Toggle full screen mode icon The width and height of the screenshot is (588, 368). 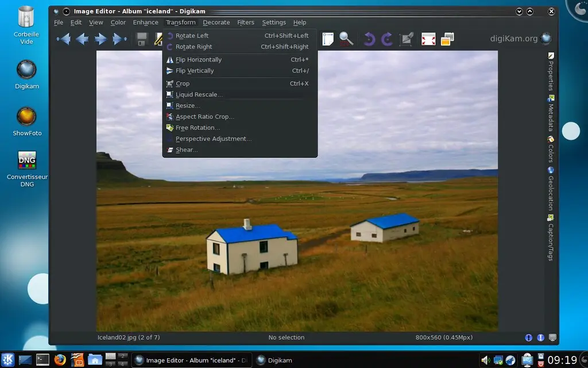pyautogui.click(x=428, y=39)
